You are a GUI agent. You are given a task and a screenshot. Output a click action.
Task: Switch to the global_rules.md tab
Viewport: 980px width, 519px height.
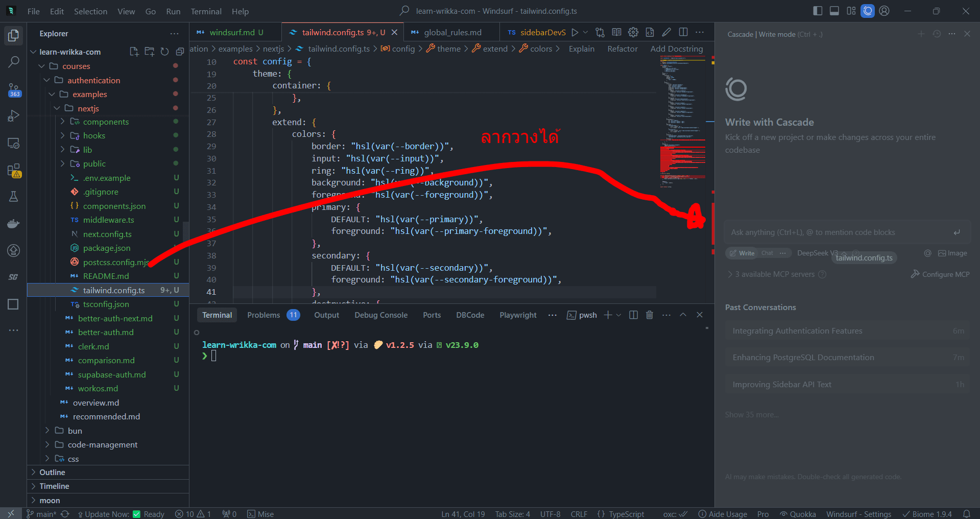pos(452,32)
